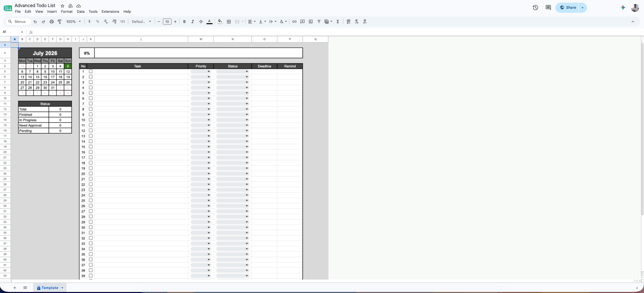Open the functions sigma menu

click(338, 22)
